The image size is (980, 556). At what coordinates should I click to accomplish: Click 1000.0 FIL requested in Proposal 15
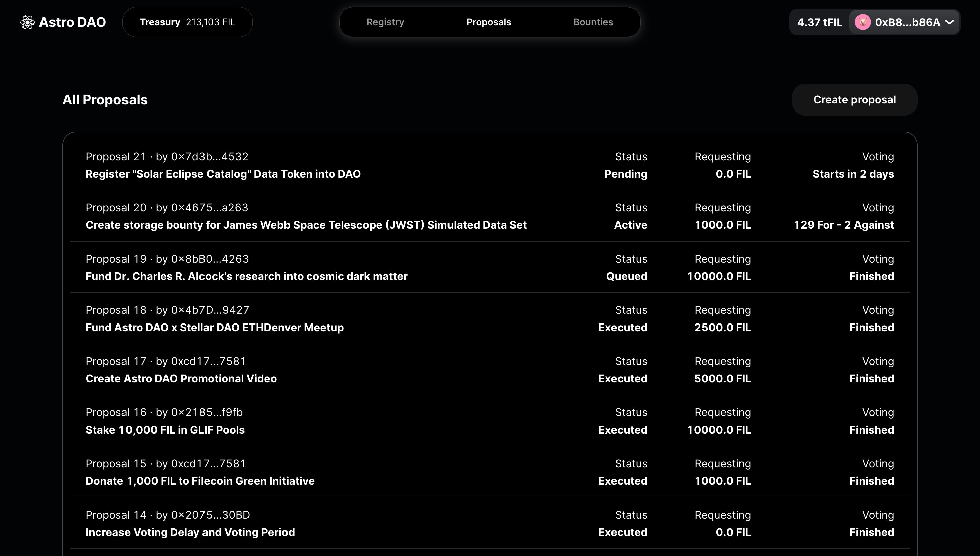click(x=723, y=481)
